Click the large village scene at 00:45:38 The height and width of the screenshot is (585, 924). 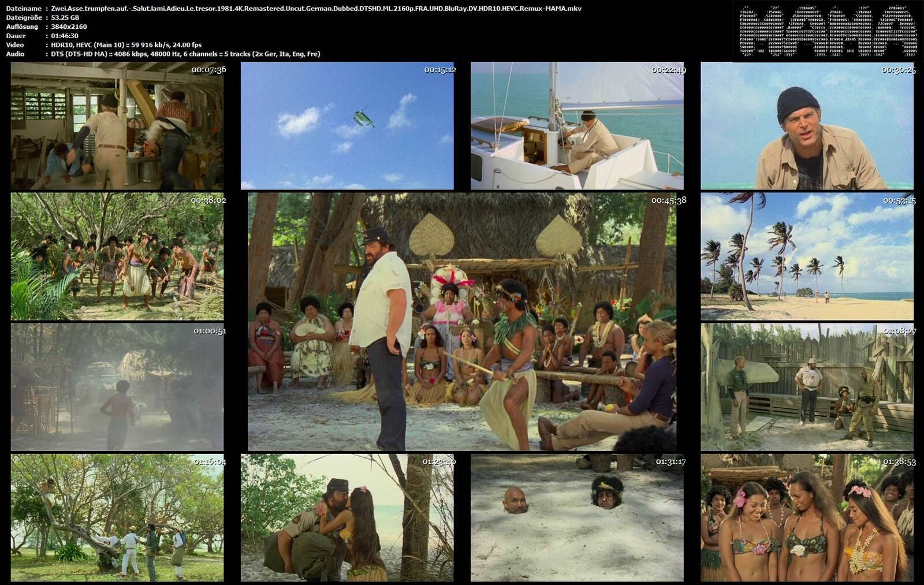462,322
